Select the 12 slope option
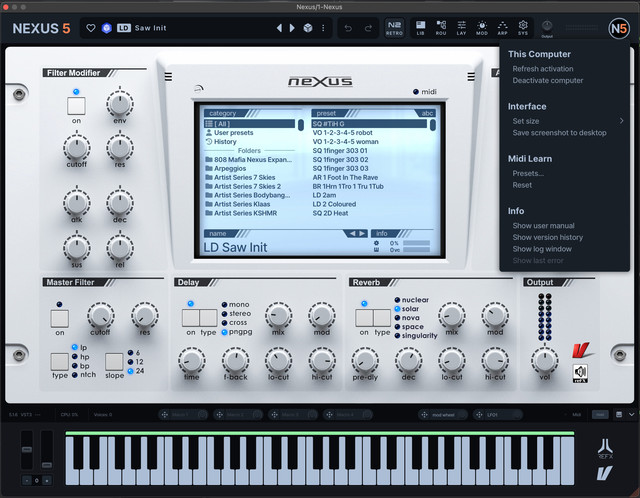The image size is (640, 498). (136, 362)
